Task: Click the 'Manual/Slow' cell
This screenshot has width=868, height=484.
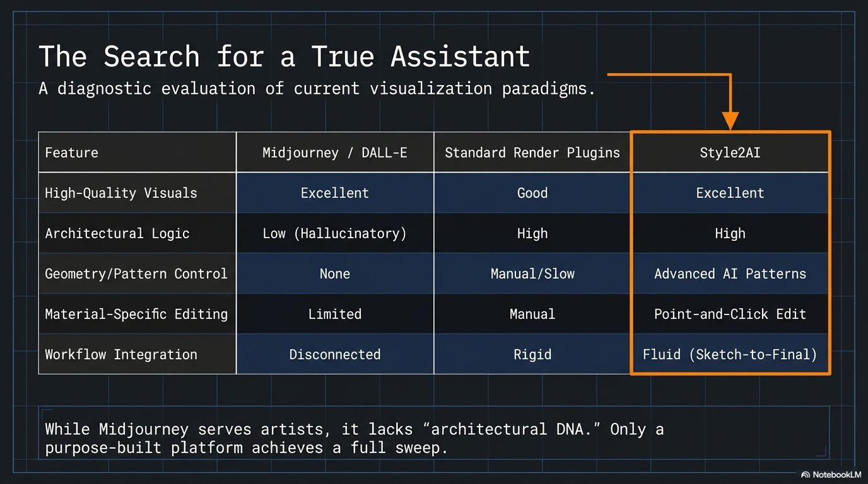Action: coord(532,274)
